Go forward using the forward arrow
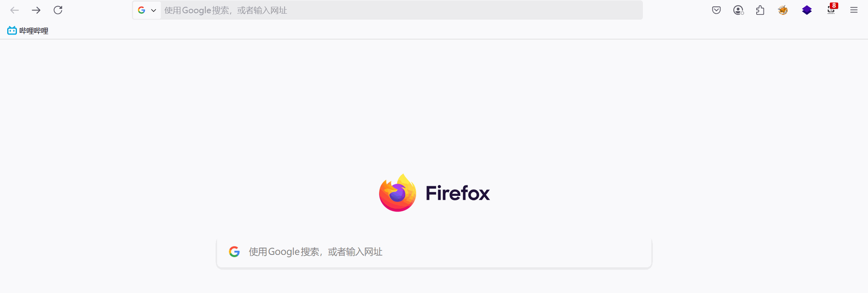 click(x=36, y=10)
